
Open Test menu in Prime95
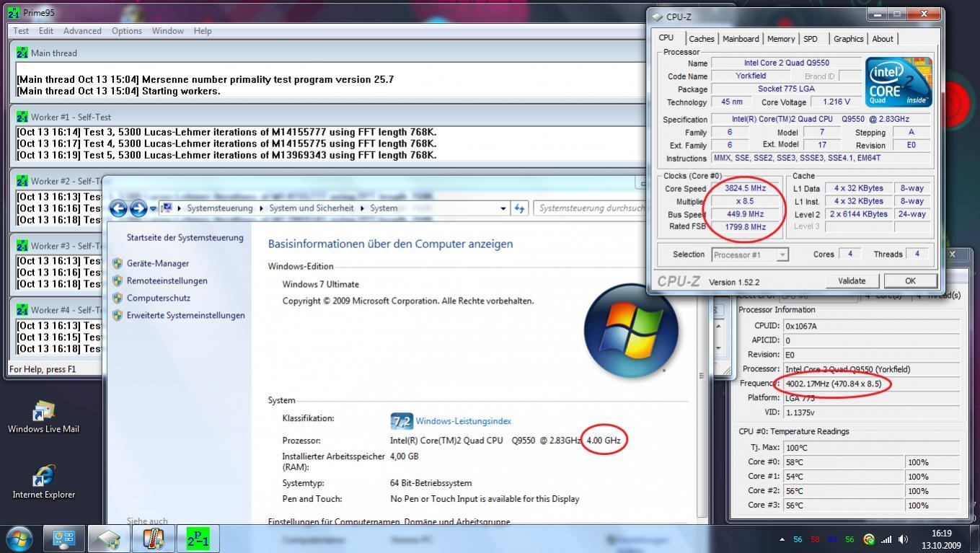coord(21,31)
